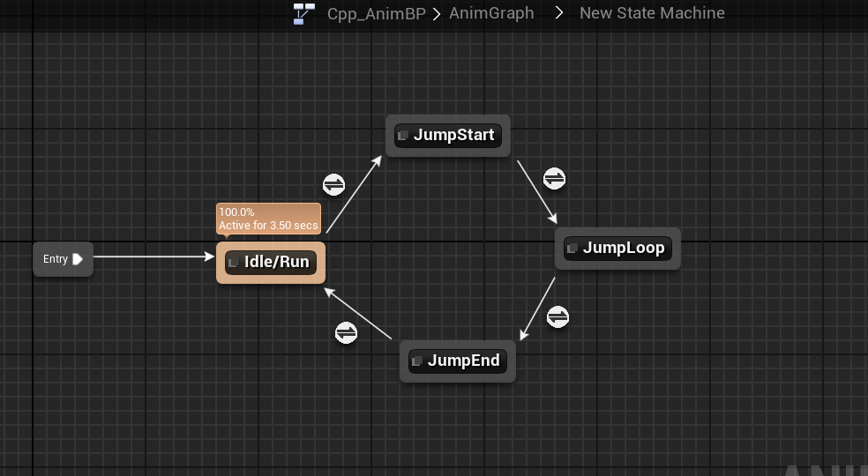Click the graph icon left of Cpp_AnimBP breadcrumb

(304, 14)
